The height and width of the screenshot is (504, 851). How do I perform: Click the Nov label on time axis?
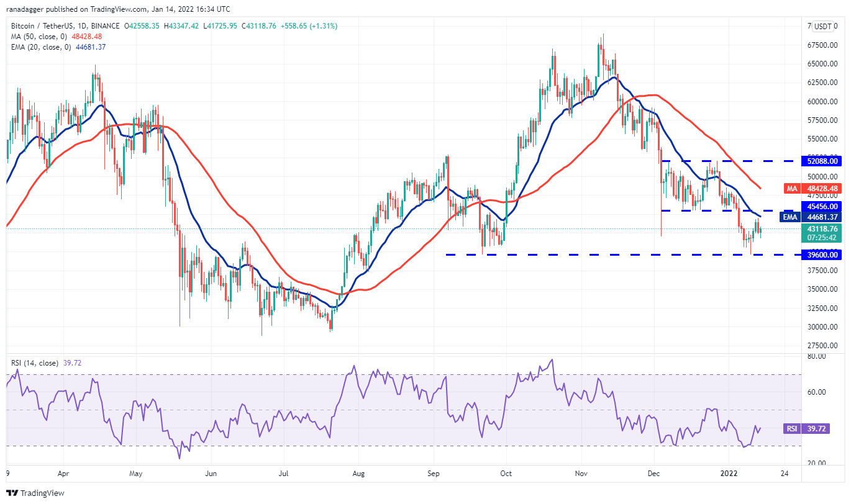coord(581,473)
